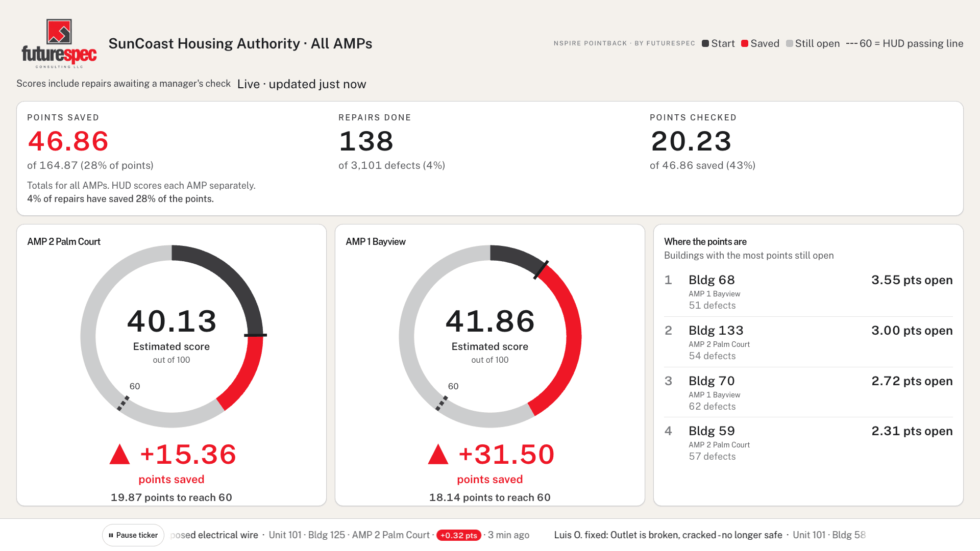Viewport: 980px width, 551px height.
Task: Click the 60 marker on the Bayview gauge
Action: click(x=442, y=403)
